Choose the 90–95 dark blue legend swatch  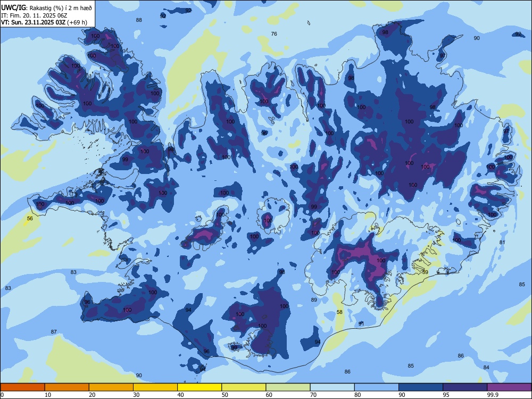(x=421, y=387)
